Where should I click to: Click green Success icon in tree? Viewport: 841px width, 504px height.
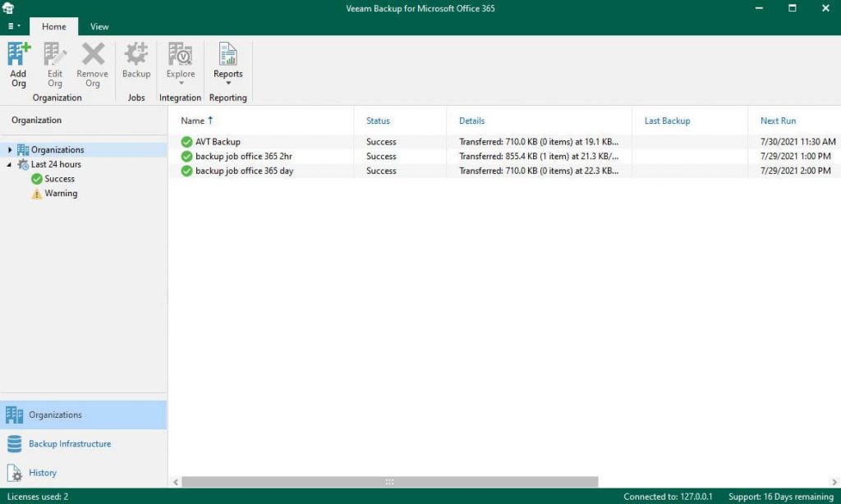36,179
